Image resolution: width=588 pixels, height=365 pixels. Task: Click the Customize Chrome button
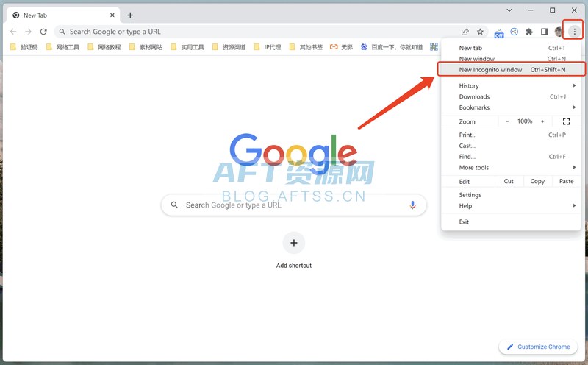tap(538, 347)
